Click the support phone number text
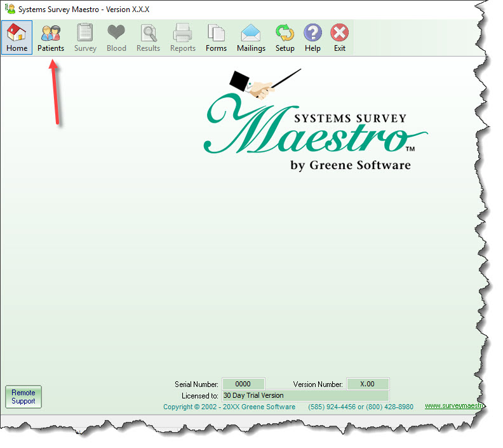Image resolution: width=503 pixels, height=448 pixels. (x=360, y=407)
